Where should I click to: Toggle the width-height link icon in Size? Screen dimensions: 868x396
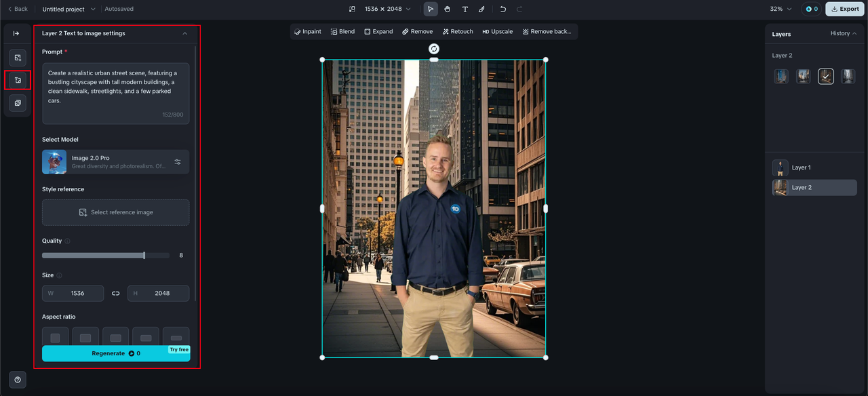click(115, 293)
